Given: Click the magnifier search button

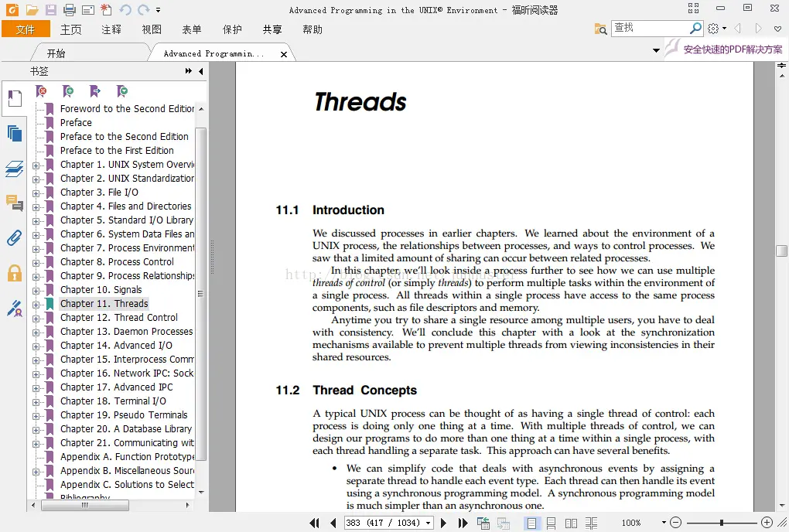Looking at the screenshot, I should pos(695,28).
